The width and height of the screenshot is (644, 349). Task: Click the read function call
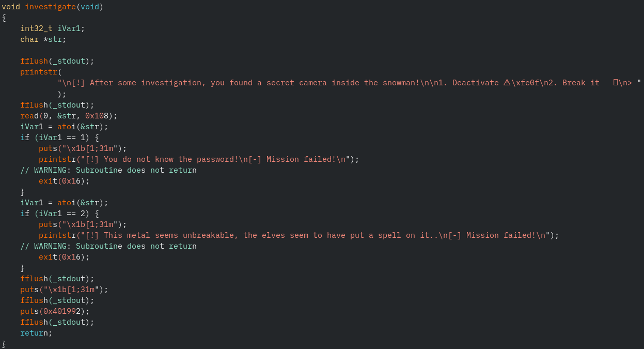click(x=29, y=116)
